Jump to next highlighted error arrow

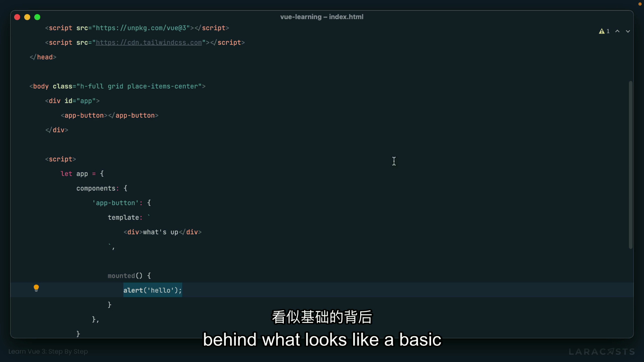(x=628, y=31)
